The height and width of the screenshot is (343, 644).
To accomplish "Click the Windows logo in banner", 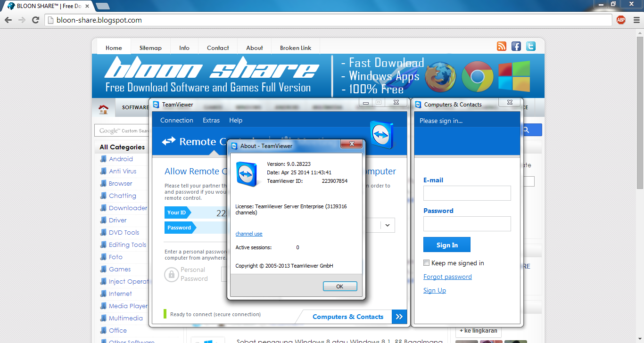I will click(x=514, y=76).
